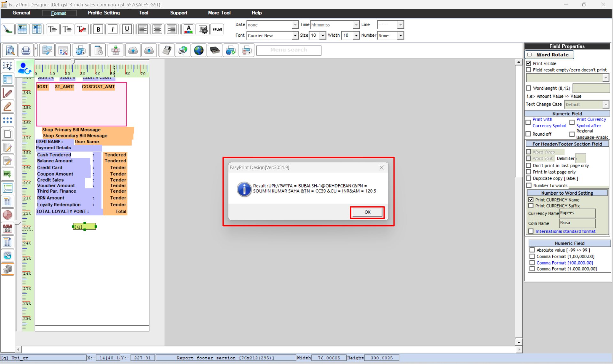This screenshot has height=364, width=613.
Task: Check the Number to words option
Action: [x=529, y=185]
